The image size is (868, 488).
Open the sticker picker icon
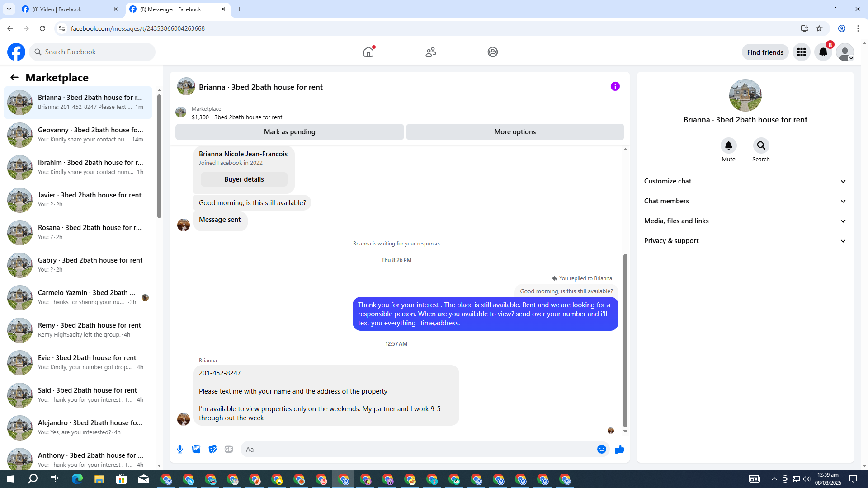pos(212,449)
